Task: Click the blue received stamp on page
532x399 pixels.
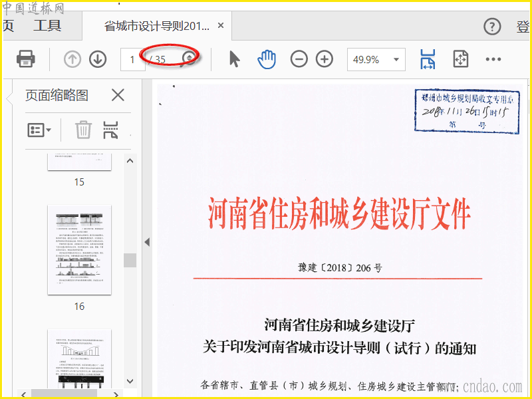Action: point(467,111)
